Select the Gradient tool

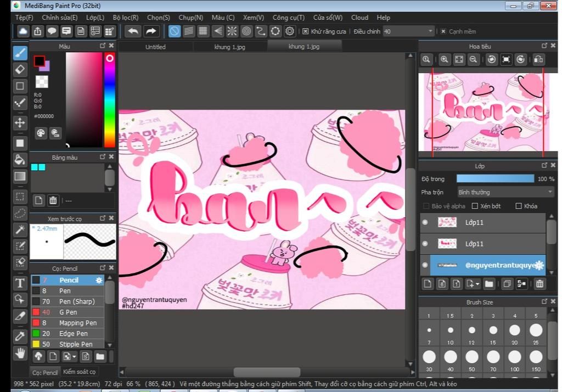pyautogui.click(x=20, y=176)
